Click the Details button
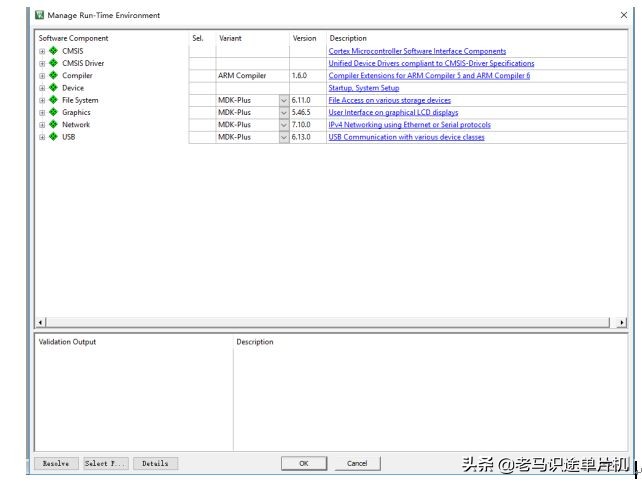Viewport: 642px width, 486px height. (155, 463)
